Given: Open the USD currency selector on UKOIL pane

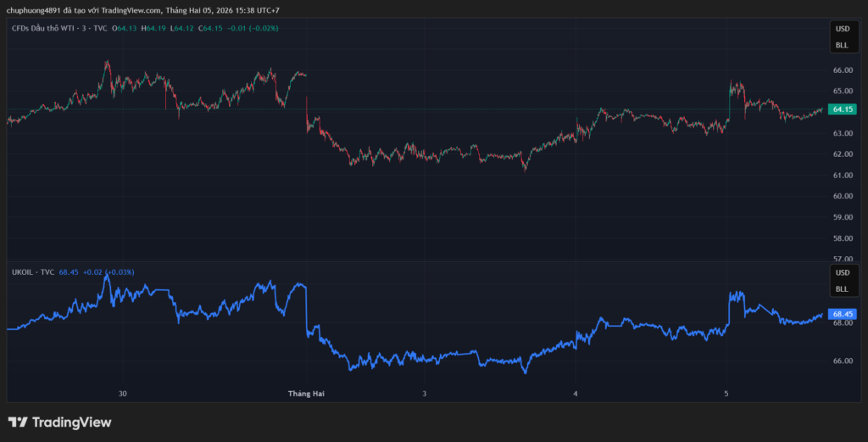Looking at the screenshot, I should (x=842, y=272).
